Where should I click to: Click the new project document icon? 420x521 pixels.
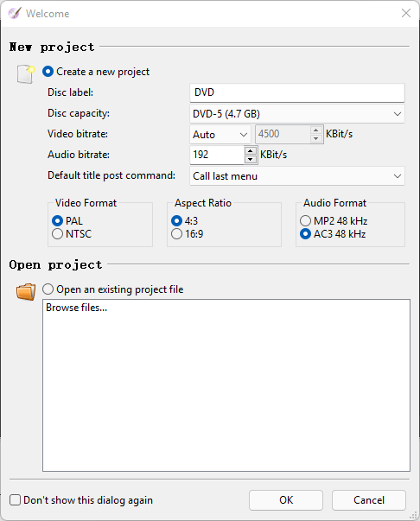coord(26,73)
